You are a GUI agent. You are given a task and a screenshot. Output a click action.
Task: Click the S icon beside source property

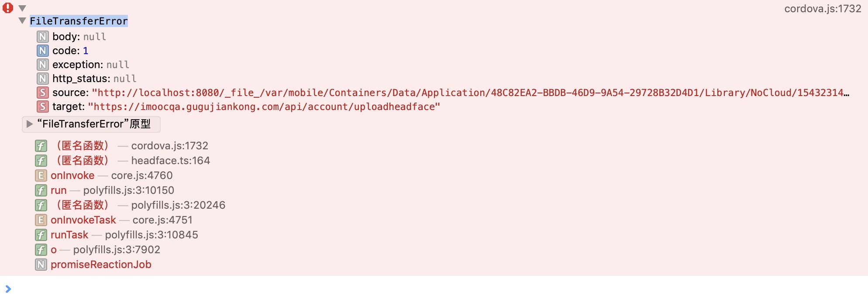point(42,93)
